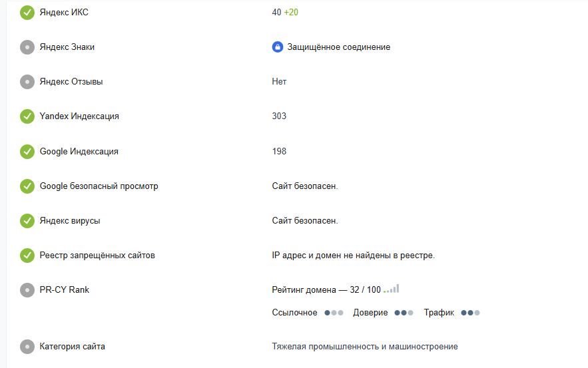588x368 pixels.
Task: Click the Ссылочное rating dots indicator
Action: click(x=334, y=313)
